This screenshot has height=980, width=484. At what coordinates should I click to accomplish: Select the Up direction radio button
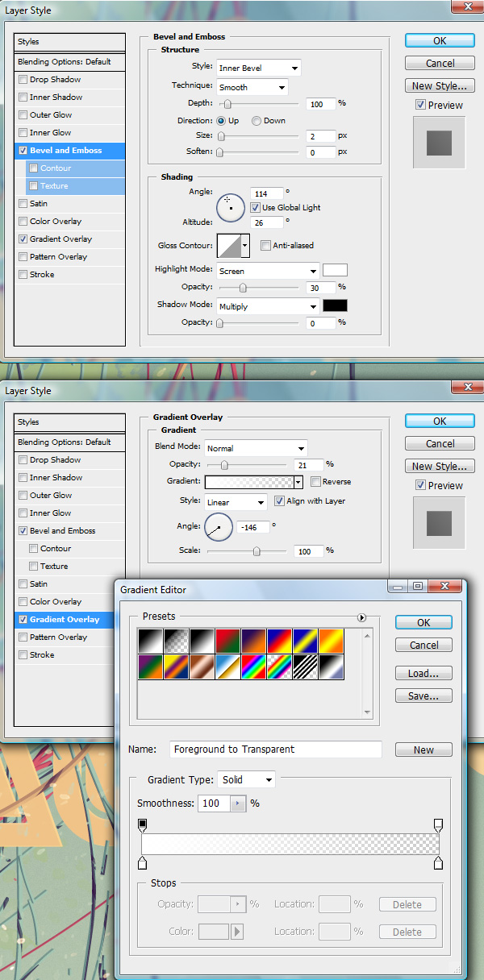(x=221, y=121)
